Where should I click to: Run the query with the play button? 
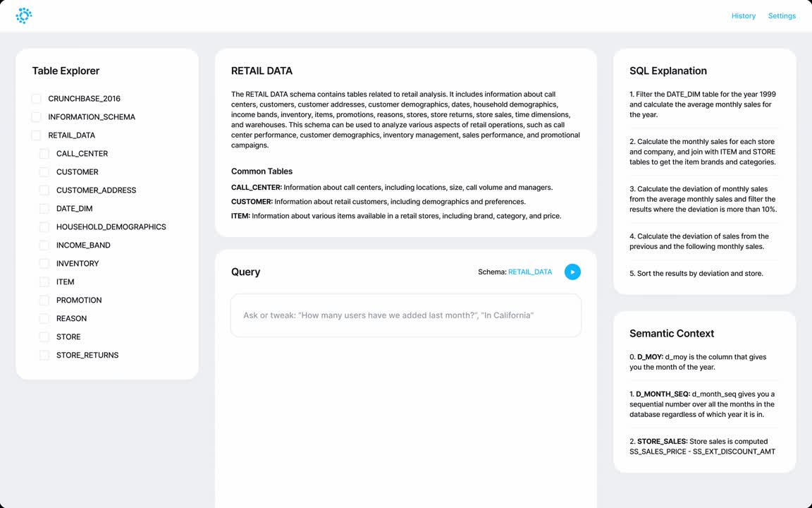tap(572, 272)
